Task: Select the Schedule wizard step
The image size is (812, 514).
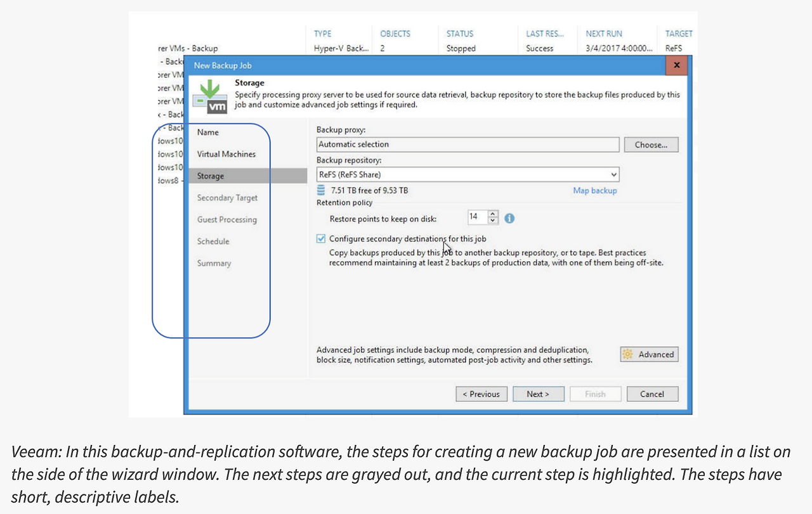Action: tap(213, 241)
